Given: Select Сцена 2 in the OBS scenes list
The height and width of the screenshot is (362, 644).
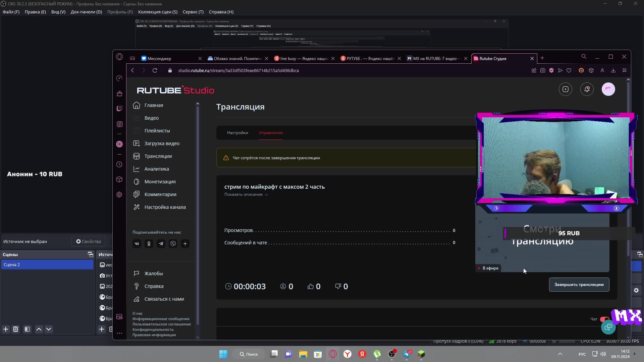Looking at the screenshot, I should coord(47,264).
